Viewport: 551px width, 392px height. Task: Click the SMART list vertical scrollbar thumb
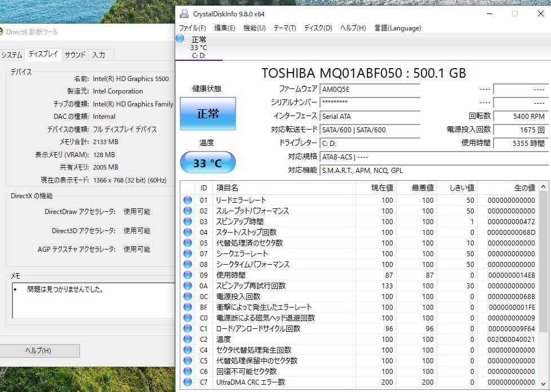pos(544,261)
